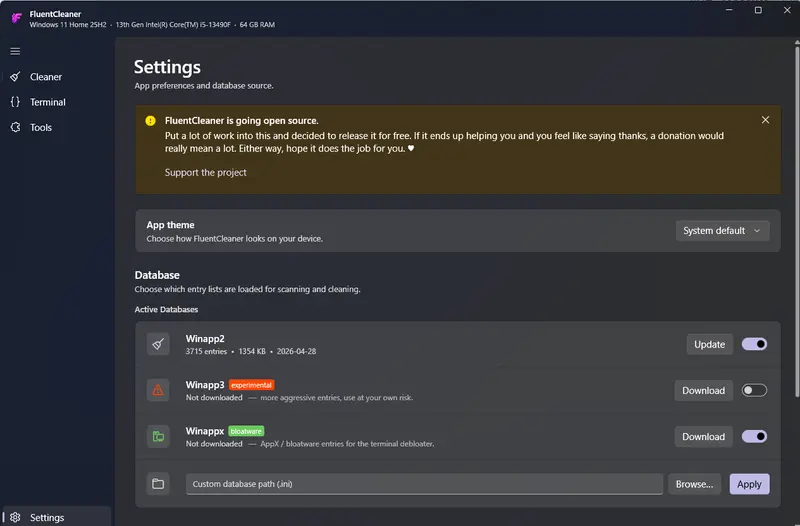
Task: Click the Winapp3 warning triangle icon
Action: (x=158, y=390)
